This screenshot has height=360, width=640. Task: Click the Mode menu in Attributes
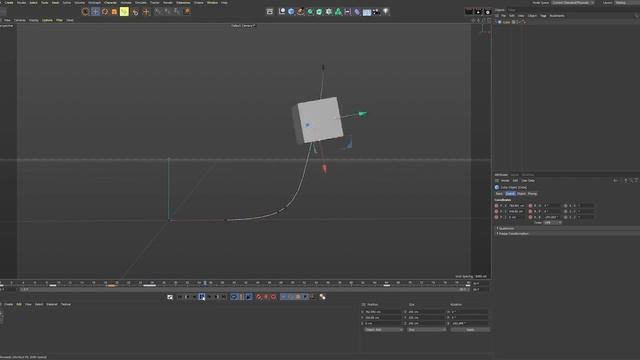click(x=505, y=180)
